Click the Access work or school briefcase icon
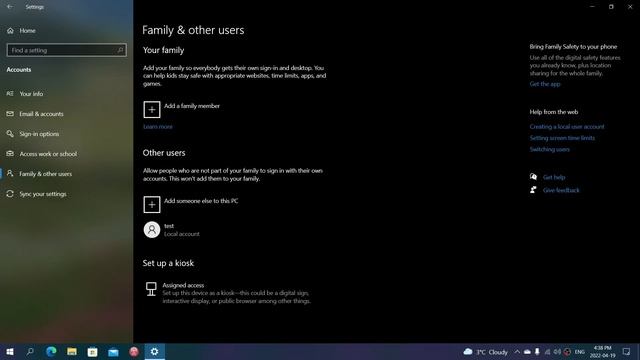 (x=10, y=153)
